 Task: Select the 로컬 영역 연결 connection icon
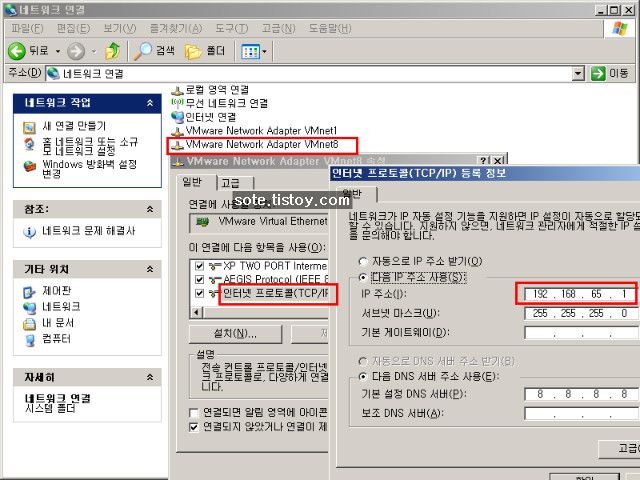[x=177, y=90]
